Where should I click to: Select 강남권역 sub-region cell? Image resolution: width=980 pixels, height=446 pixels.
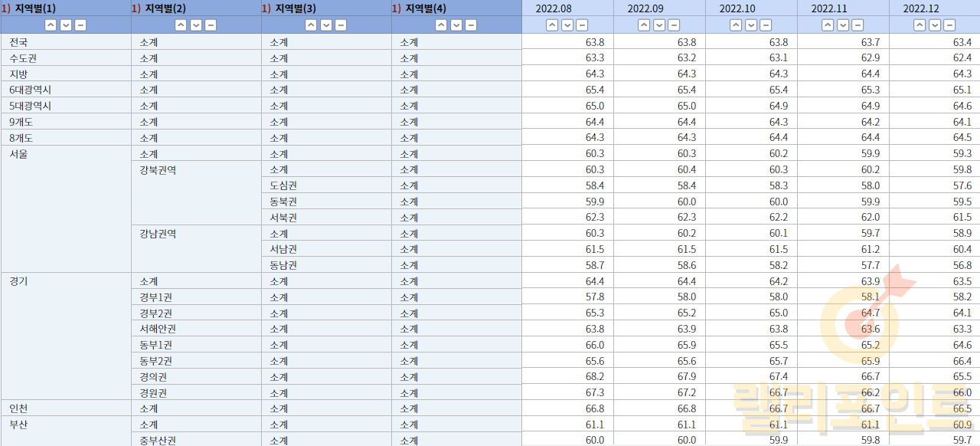point(158,234)
